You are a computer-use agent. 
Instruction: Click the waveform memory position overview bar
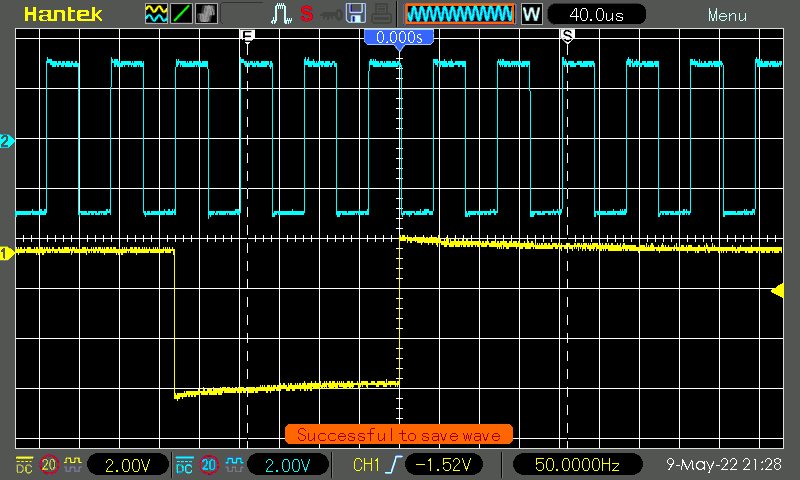coord(461,14)
